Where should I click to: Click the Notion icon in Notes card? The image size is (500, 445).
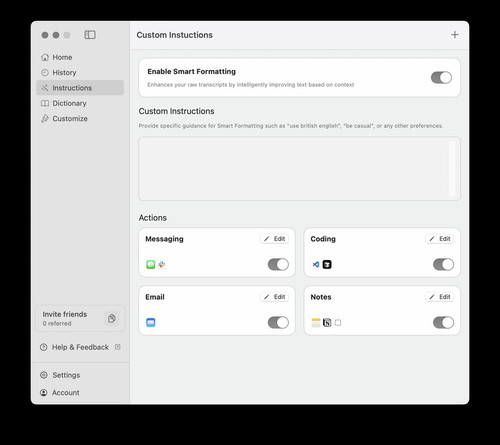pyautogui.click(x=327, y=322)
